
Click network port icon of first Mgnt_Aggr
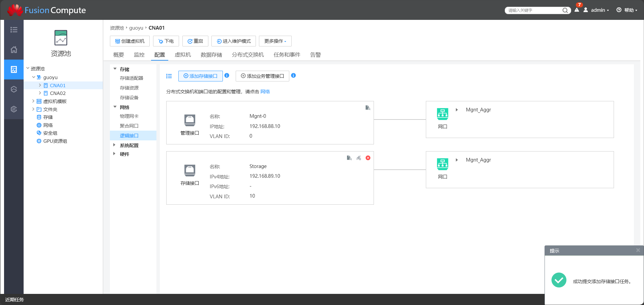443,114
